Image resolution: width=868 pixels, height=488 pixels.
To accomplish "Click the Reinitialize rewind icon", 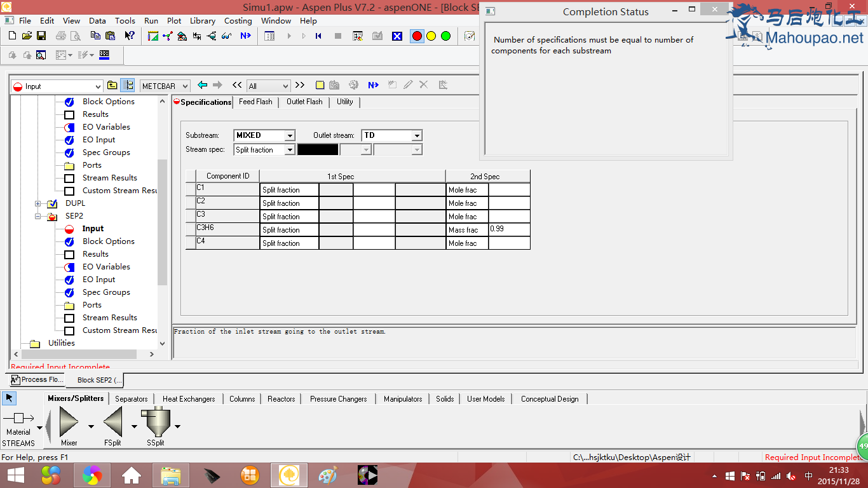I will point(318,36).
